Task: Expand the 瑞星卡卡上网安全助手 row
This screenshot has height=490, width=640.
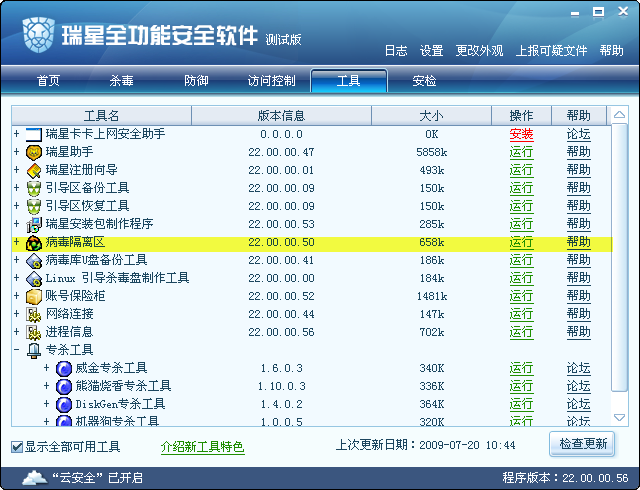Action: click(x=16, y=134)
